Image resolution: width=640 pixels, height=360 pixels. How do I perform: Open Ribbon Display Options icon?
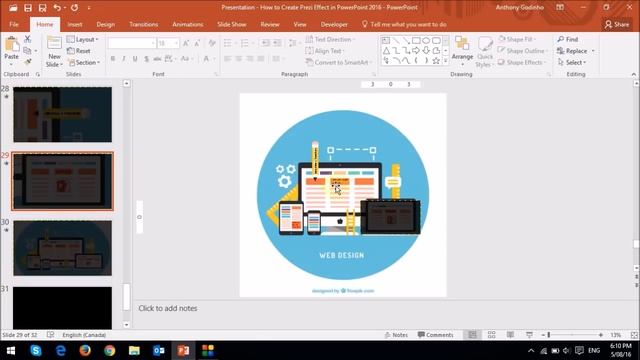pos(560,7)
